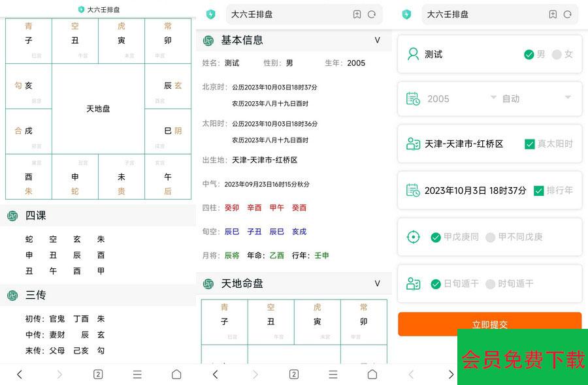Click 大六壬排盘 address bar in middle screen
Screen dimensions: 588x385
(304, 14)
